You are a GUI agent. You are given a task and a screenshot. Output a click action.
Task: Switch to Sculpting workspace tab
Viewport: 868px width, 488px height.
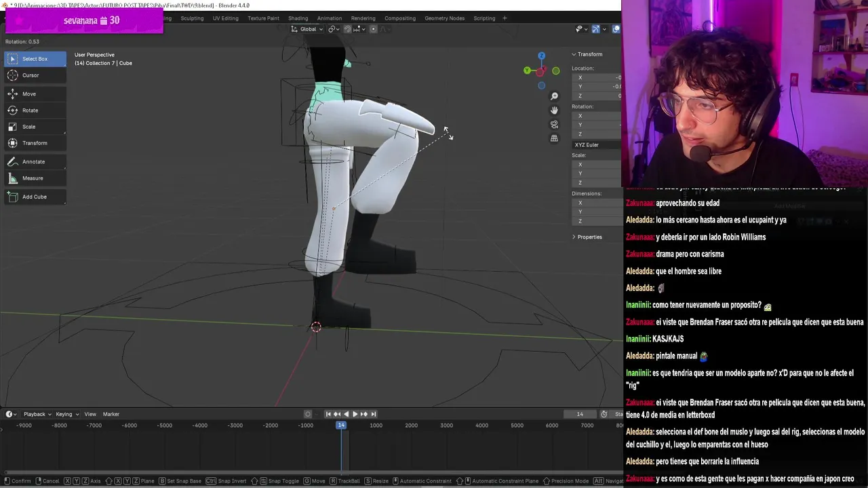pyautogui.click(x=192, y=18)
